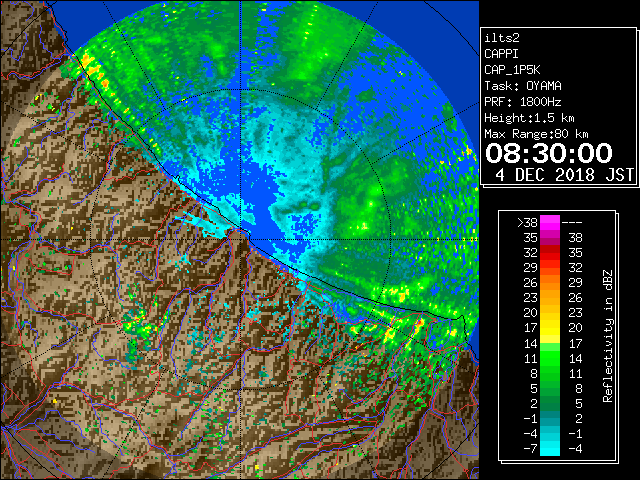Viewport: 640px width, 480px height.
Task: Click 'Reflectivity in dBZ' legend title
Action: tap(608, 336)
